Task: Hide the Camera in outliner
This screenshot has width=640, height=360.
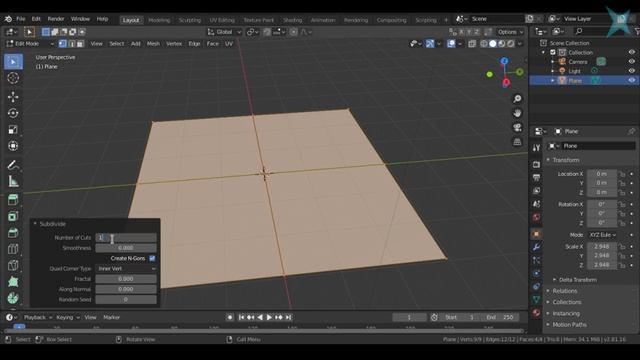Action: (x=631, y=62)
